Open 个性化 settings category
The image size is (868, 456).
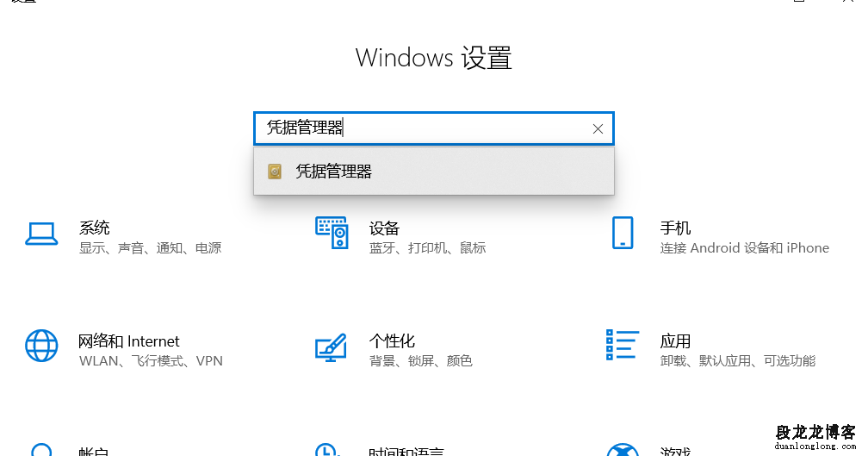(x=392, y=340)
